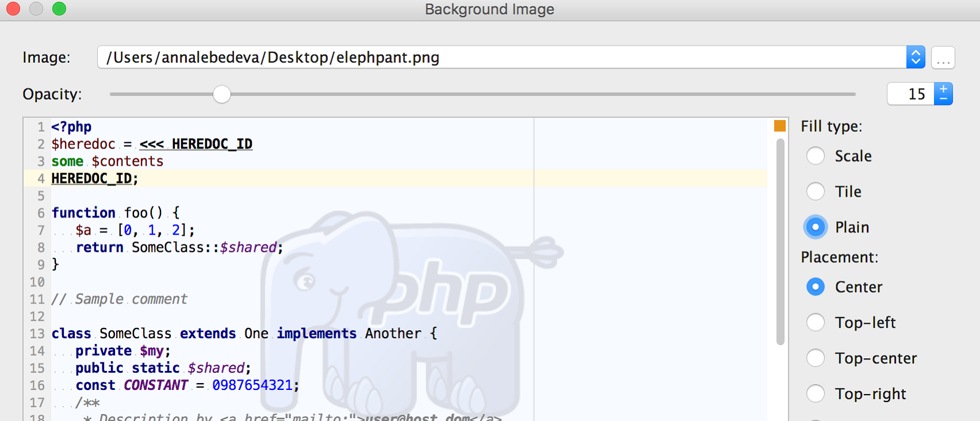The image size is (980, 421).
Task: Click '$contents' on line 3
Action: 128,161
